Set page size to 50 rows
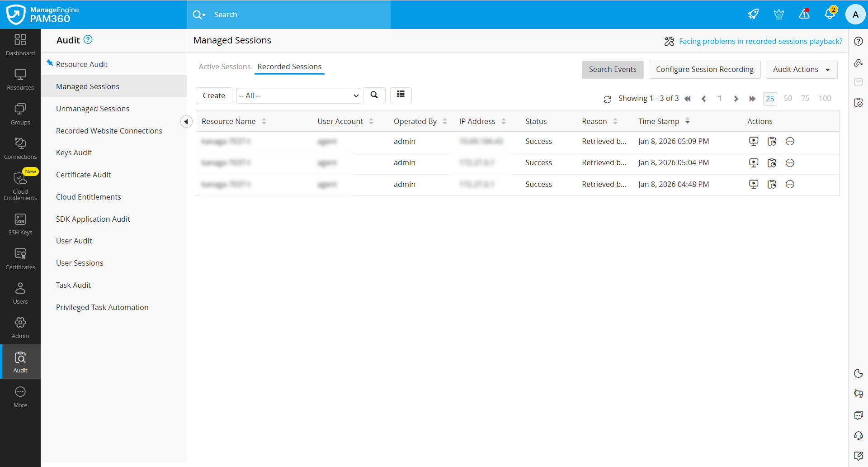The width and height of the screenshot is (868, 467). point(788,98)
